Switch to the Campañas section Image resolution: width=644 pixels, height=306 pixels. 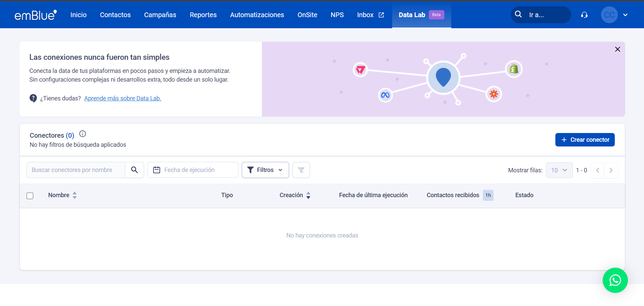click(x=160, y=15)
